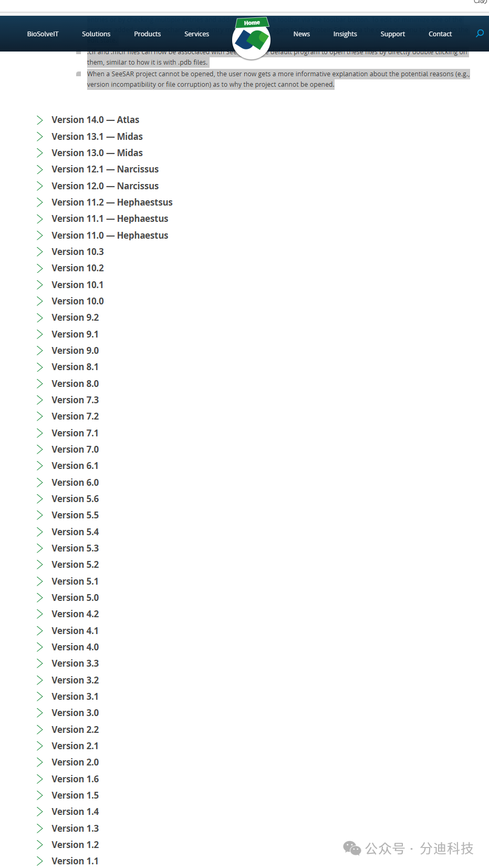Open the Support navigation link

click(x=392, y=34)
